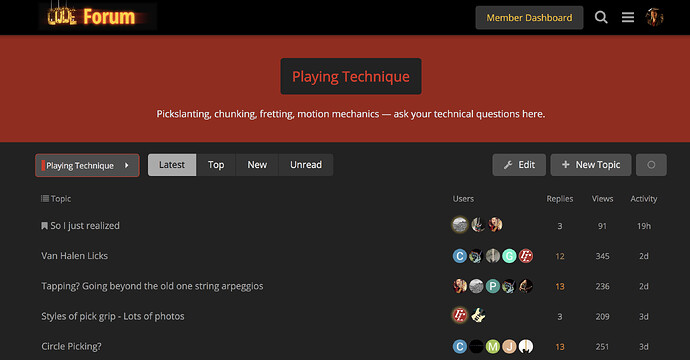Open second avatar in So I just realized row
Viewport: 690px width, 360px height.
[478, 225]
